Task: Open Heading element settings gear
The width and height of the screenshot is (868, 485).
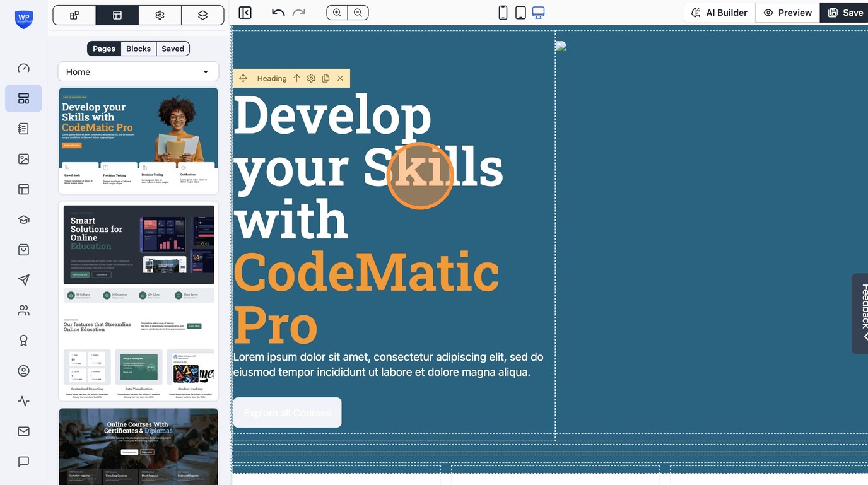Action: [311, 78]
